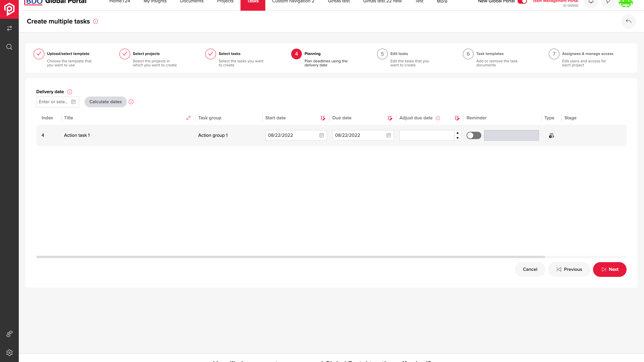
Task: Open the switch arrows sidebar icon
Action: 9,28
